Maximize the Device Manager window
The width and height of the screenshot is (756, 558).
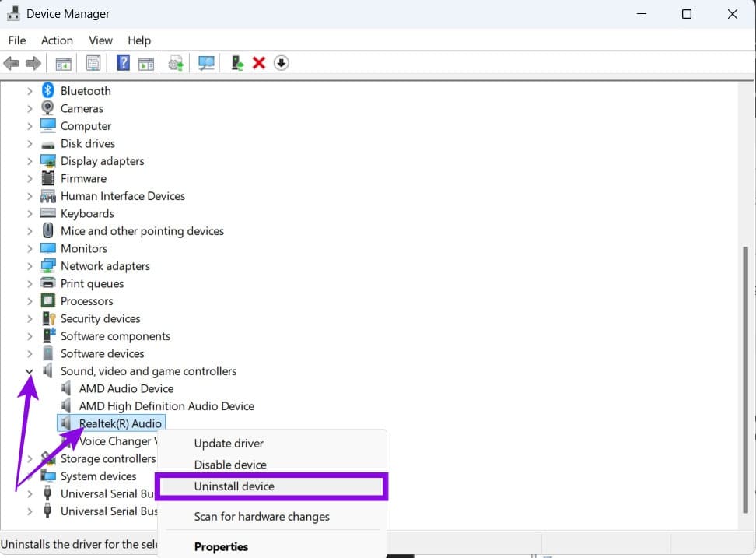[687, 14]
